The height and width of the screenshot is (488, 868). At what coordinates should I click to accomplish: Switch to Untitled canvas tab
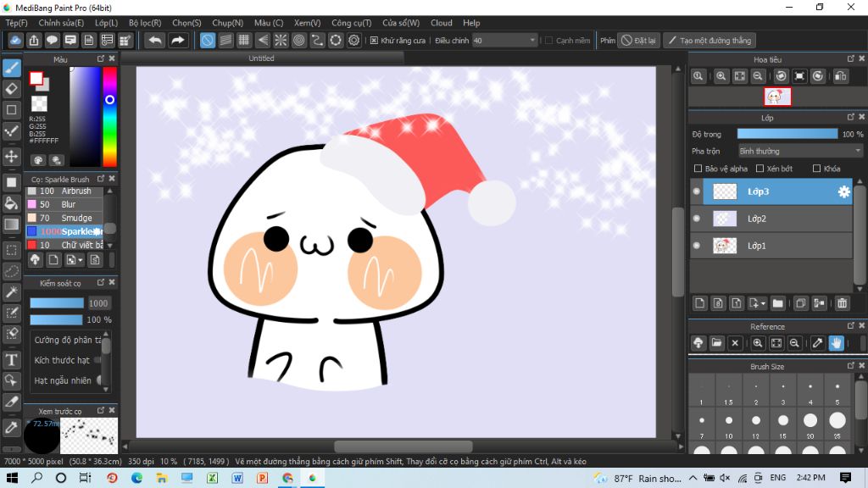tap(261, 58)
